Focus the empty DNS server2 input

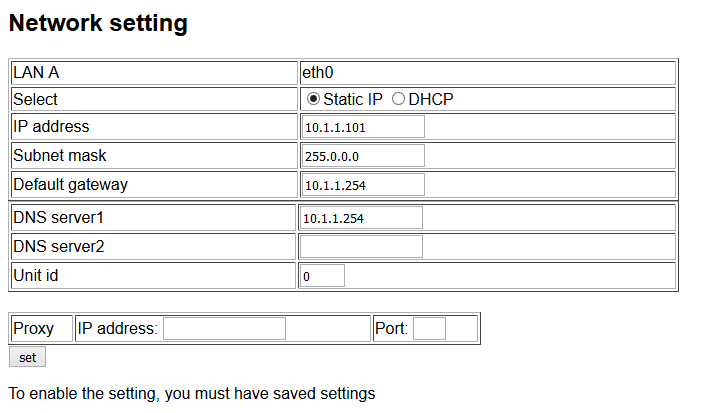360,247
